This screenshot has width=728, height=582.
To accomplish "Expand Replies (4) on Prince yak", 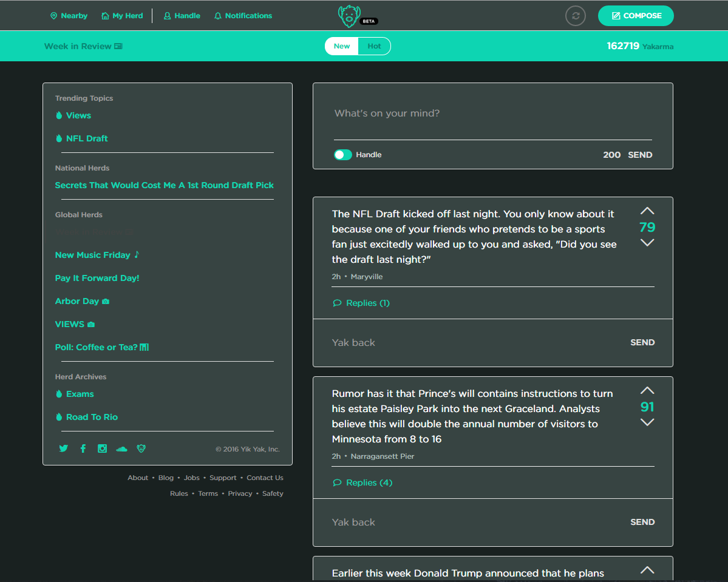I will (x=362, y=482).
